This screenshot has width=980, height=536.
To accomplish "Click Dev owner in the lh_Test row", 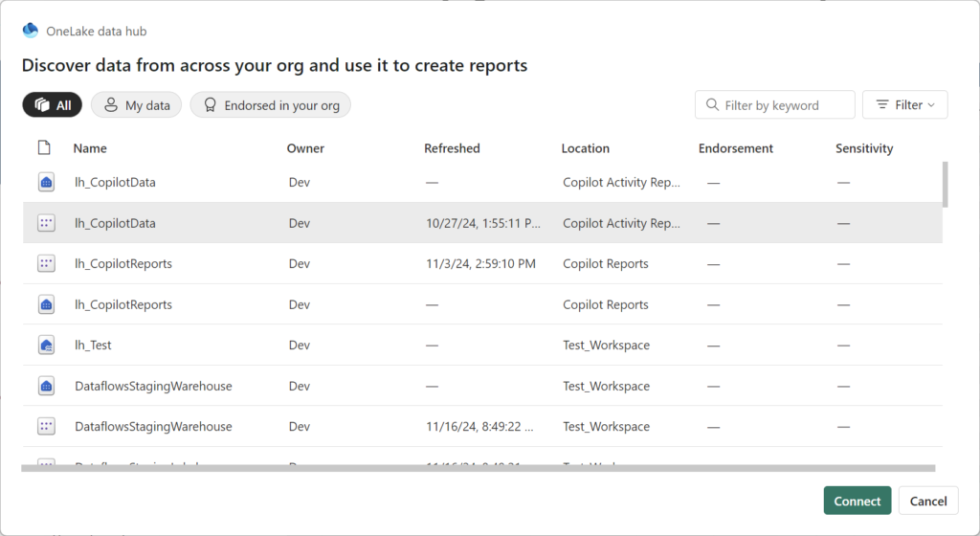I will click(300, 345).
